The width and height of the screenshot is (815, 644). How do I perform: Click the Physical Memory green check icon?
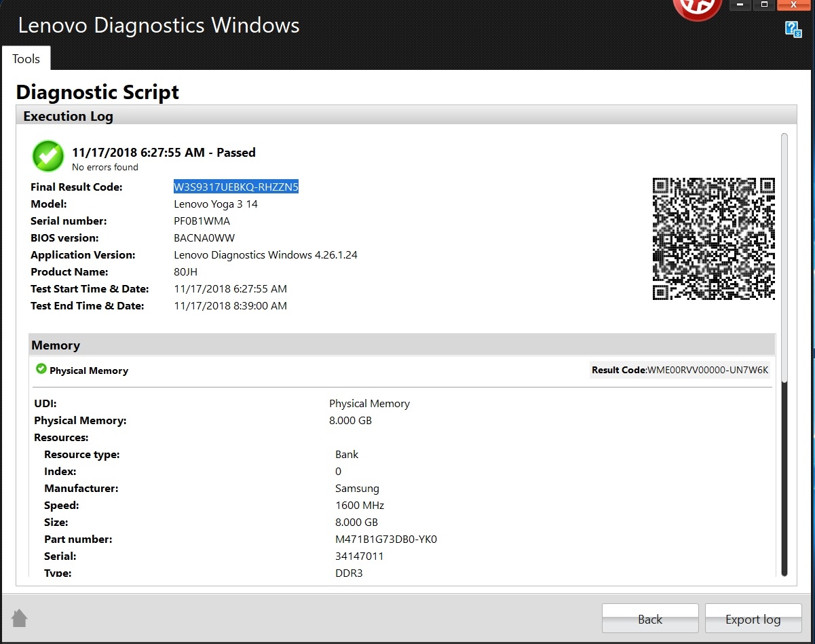(41, 369)
